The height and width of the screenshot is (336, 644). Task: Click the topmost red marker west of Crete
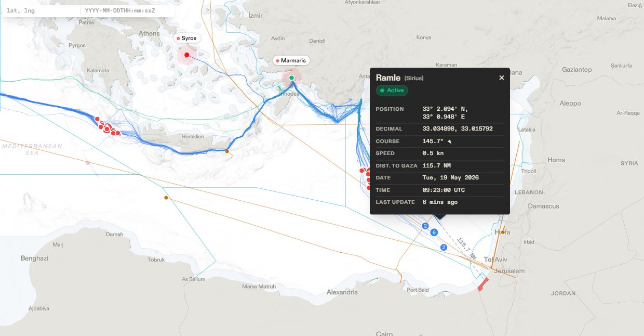pos(97,119)
